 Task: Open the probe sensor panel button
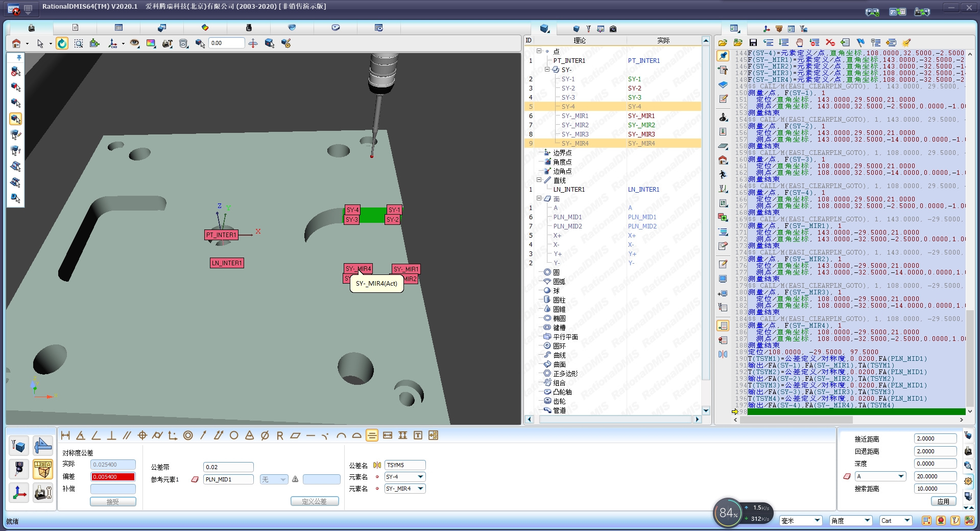click(x=19, y=469)
